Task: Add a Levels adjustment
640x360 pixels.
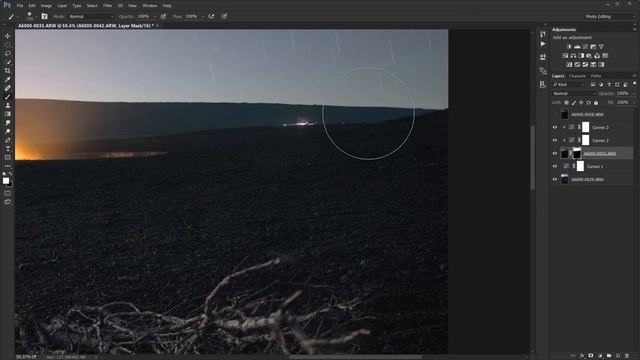Action: click(x=577, y=47)
